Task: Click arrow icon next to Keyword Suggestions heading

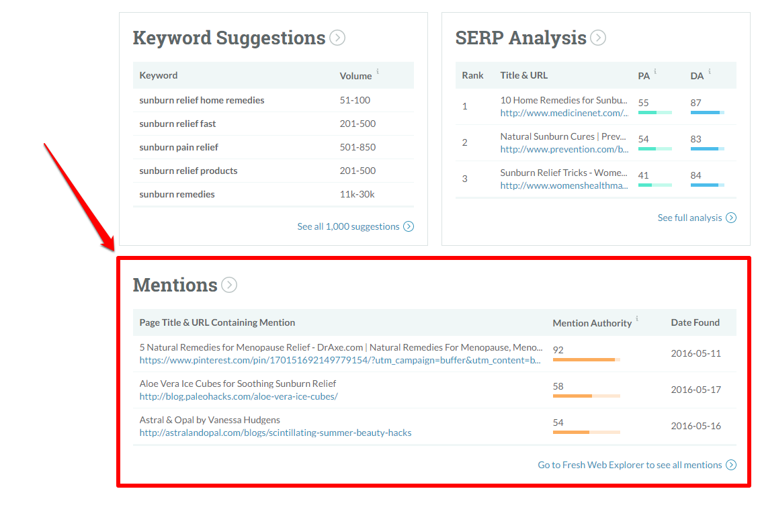Action: tap(337, 38)
